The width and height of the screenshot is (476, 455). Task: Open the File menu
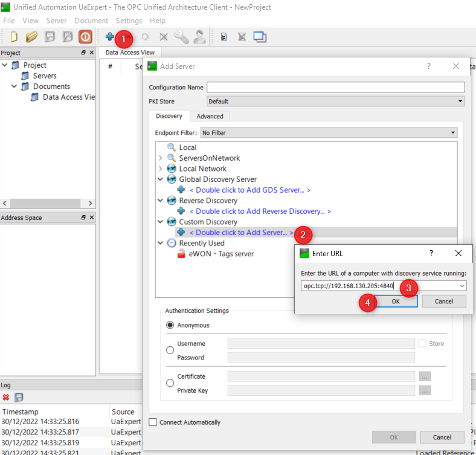click(9, 21)
